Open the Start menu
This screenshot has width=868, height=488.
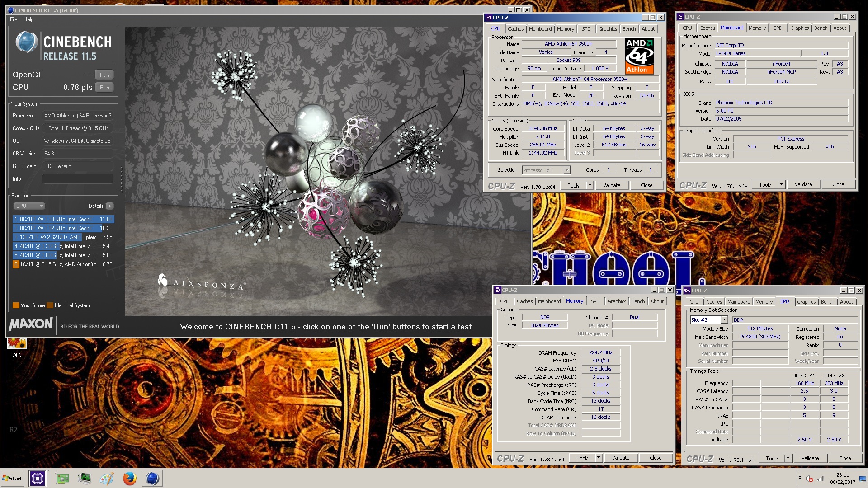(13, 479)
